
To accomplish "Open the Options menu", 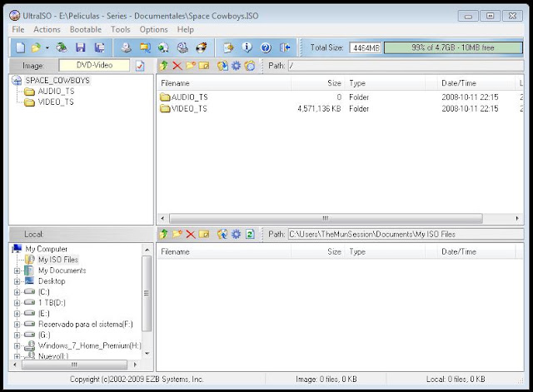I will [x=153, y=30].
